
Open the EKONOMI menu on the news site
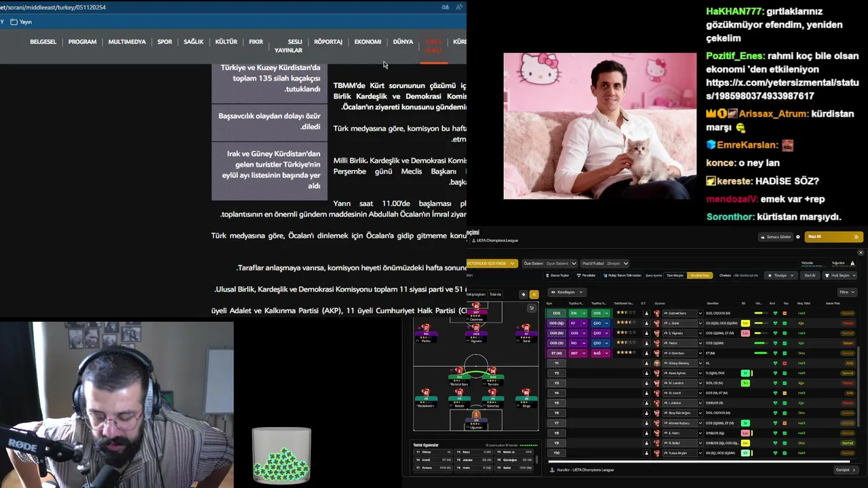368,41
